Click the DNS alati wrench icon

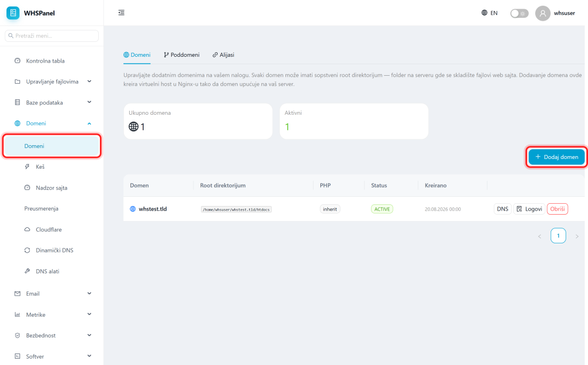27,271
